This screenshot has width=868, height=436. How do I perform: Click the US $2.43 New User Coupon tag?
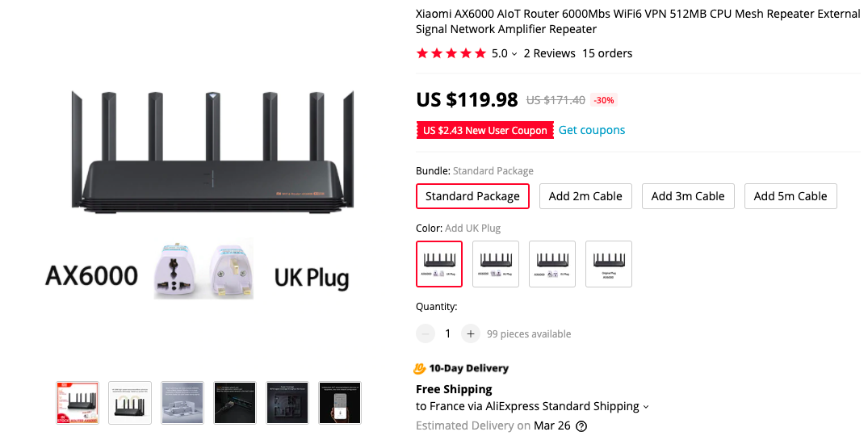(x=485, y=130)
